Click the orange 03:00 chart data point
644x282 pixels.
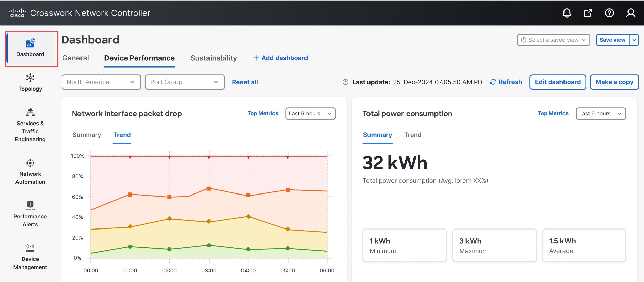tap(209, 189)
